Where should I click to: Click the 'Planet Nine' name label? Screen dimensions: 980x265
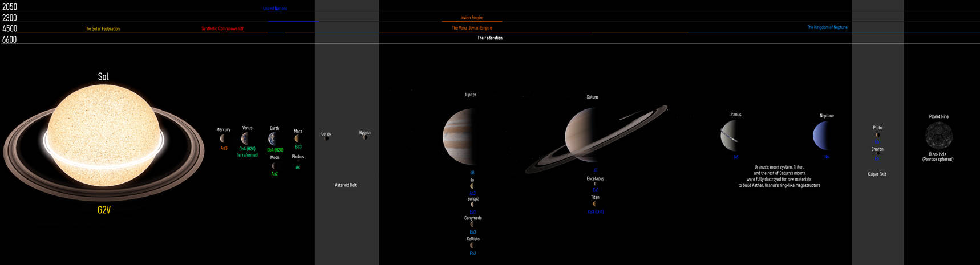pyautogui.click(x=939, y=117)
